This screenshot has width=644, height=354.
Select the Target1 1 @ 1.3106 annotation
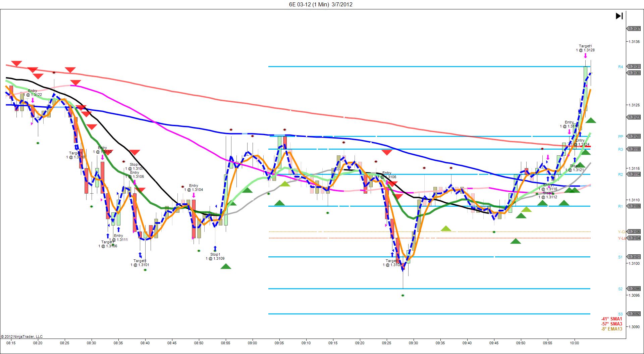click(108, 244)
